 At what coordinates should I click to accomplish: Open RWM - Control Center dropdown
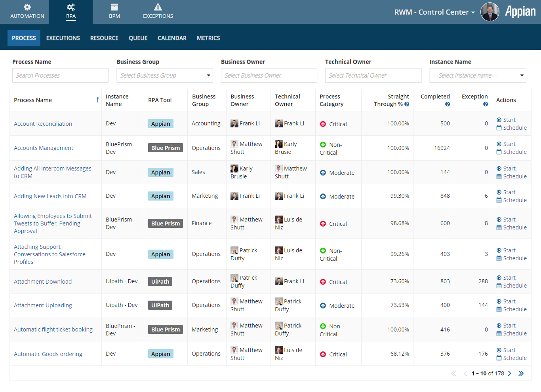434,12
